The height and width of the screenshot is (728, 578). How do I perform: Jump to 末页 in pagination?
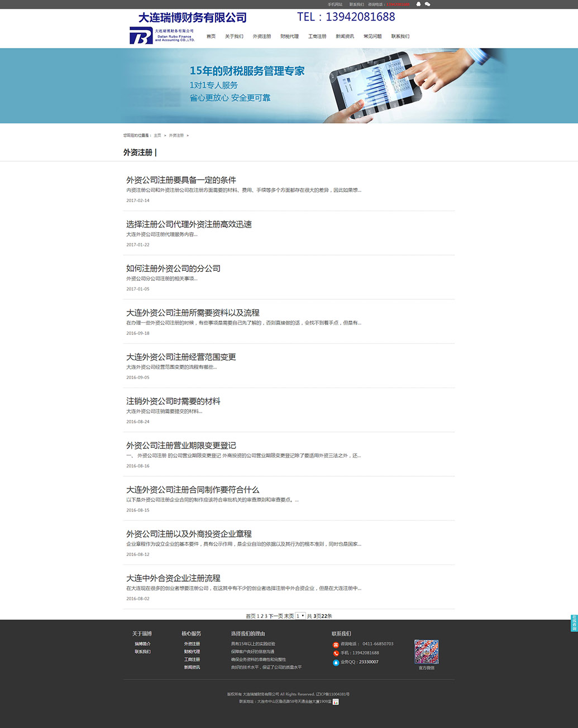289,616
